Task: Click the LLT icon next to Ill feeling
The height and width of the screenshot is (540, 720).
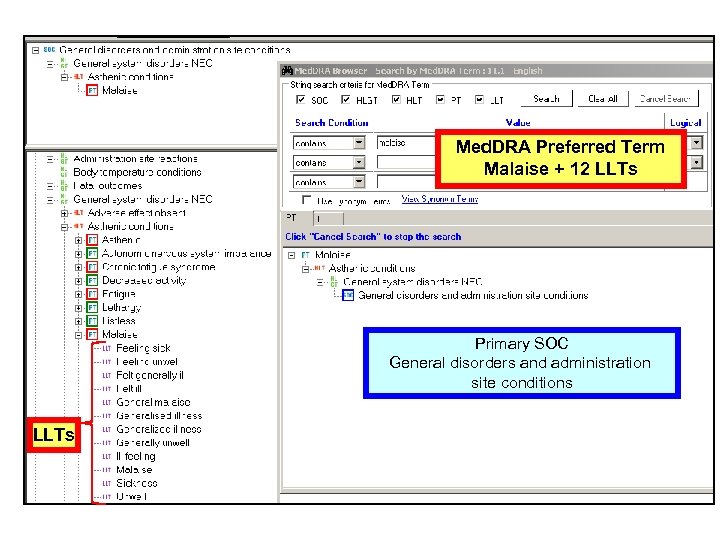Action: point(107,456)
